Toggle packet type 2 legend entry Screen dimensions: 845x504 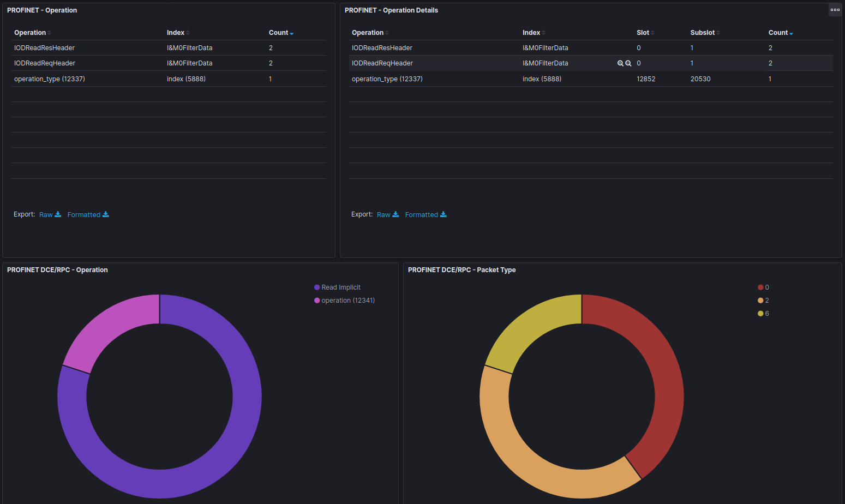pyautogui.click(x=766, y=301)
